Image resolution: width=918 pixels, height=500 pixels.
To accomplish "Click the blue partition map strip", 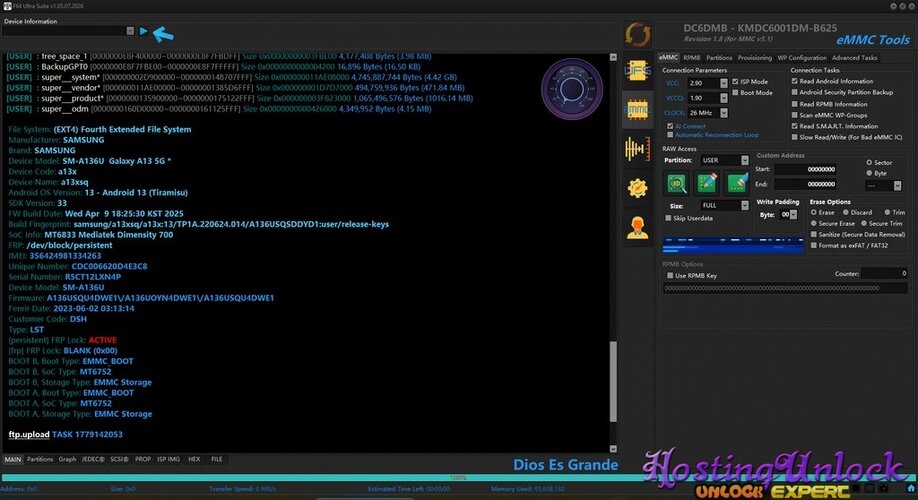I will coord(733,245).
